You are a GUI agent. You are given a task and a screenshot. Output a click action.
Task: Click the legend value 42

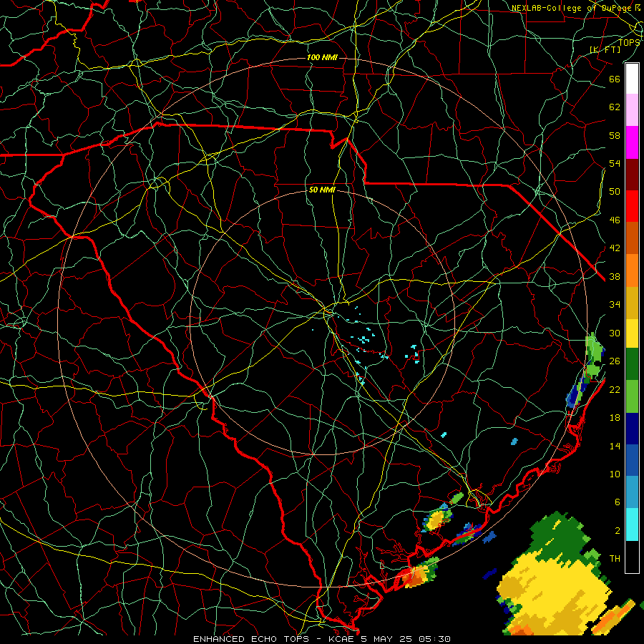(x=615, y=248)
